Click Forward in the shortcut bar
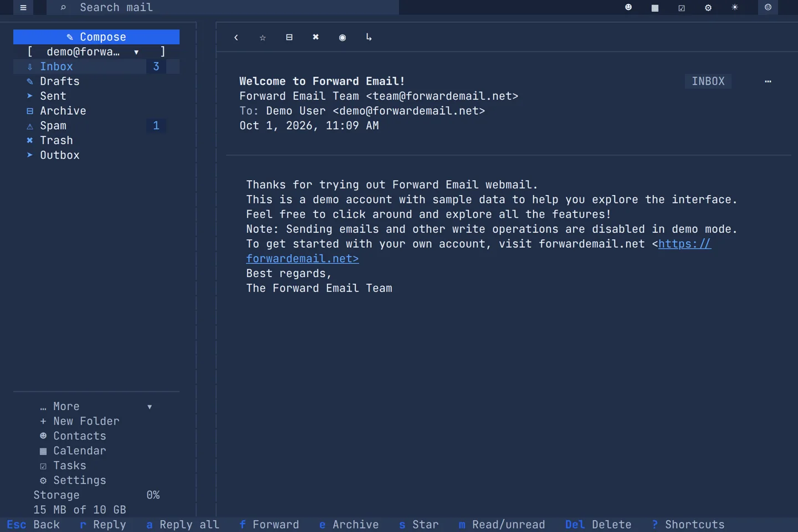 coord(269,525)
